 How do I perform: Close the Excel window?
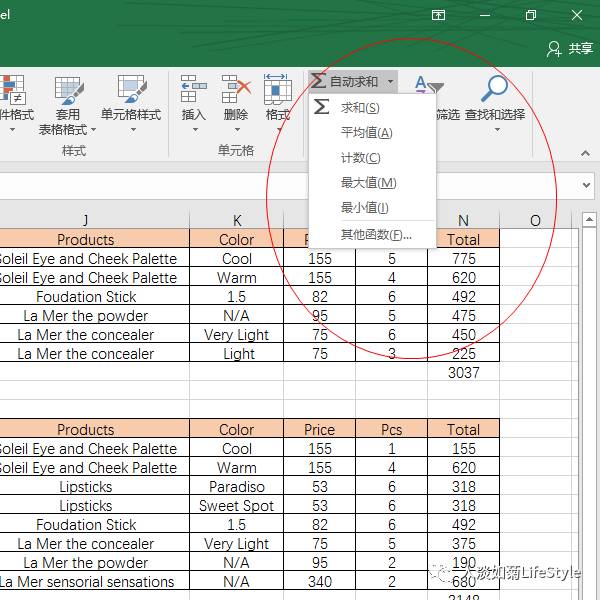[577, 15]
